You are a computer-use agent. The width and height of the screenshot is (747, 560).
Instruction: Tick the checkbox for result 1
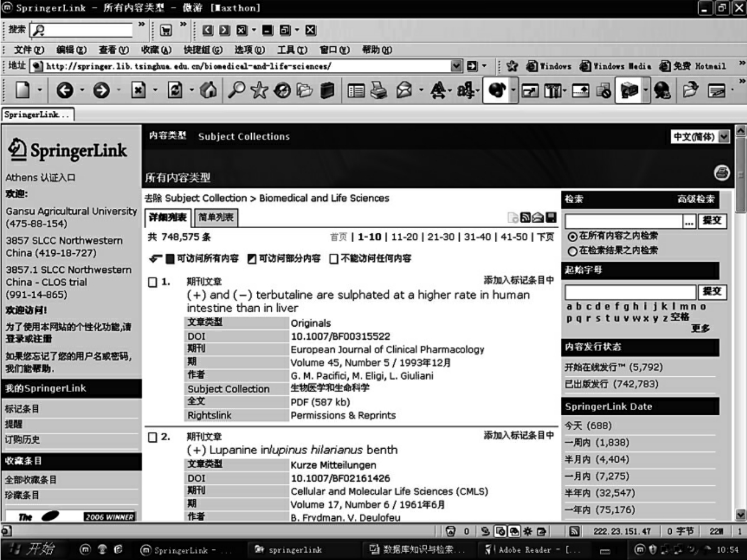pos(153,282)
